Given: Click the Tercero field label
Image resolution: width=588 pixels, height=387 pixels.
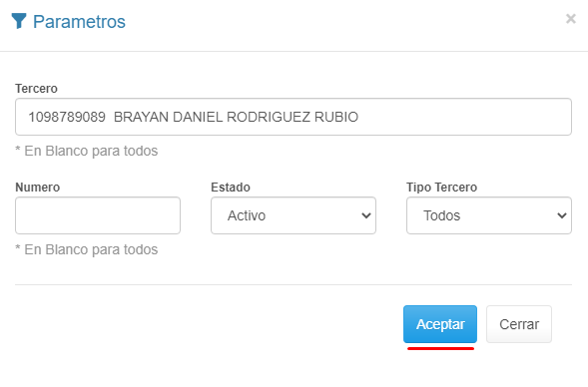Looking at the screenshot, I should pyautogui.click(x=36, y=89).
